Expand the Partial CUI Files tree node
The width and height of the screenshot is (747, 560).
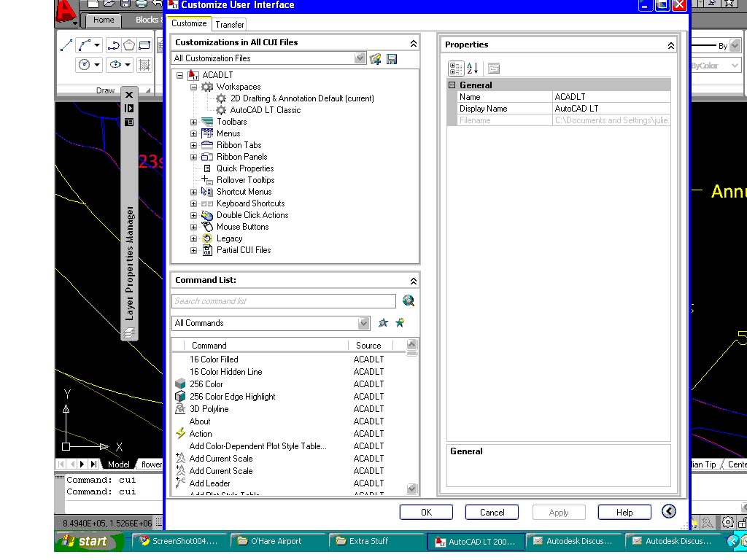pyautogui.click(x=193, y=251)
